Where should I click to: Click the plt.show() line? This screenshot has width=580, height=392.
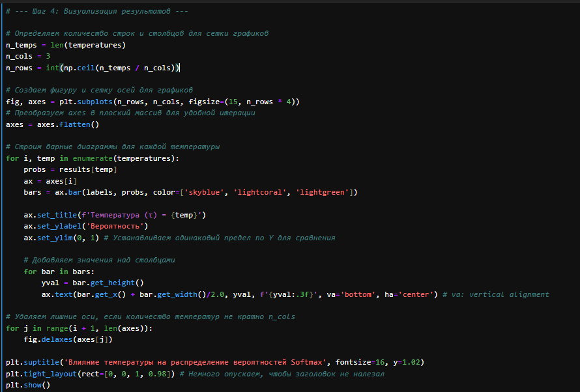coord(27,385)
